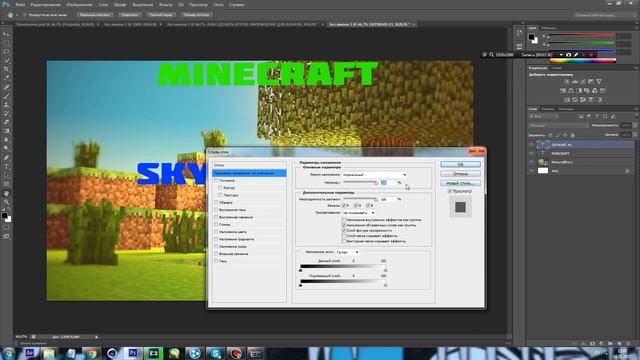Select the Clone Stamp tool
640x360 pixels.
[x=6, y=105]
